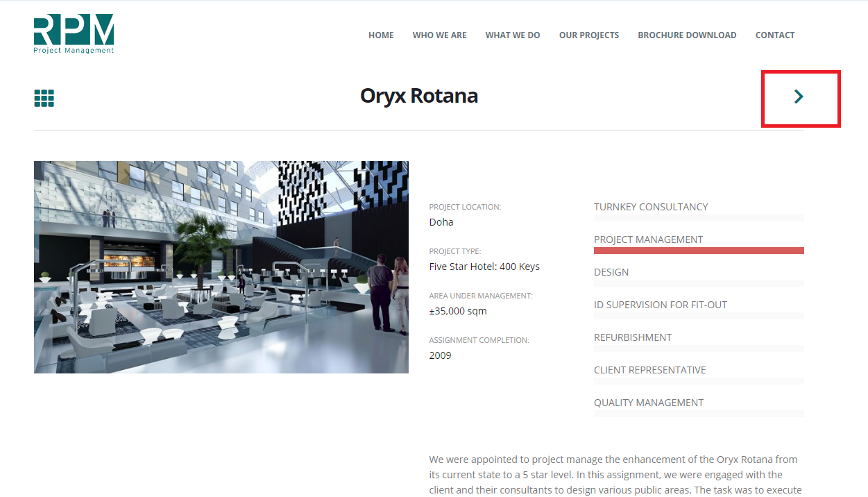868x497 pixels.
Task: Click the PROJECT TYPE label
Action: tap(455, 251)
